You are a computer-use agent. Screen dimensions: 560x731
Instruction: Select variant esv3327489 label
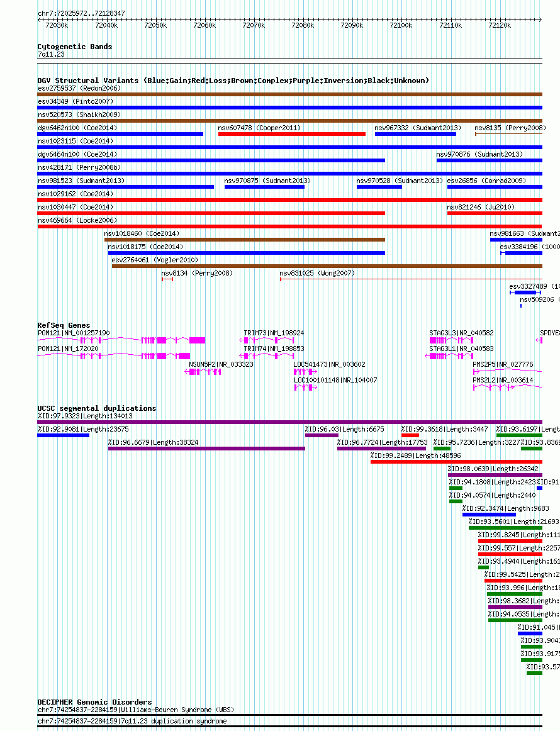[x=534, y=286]
